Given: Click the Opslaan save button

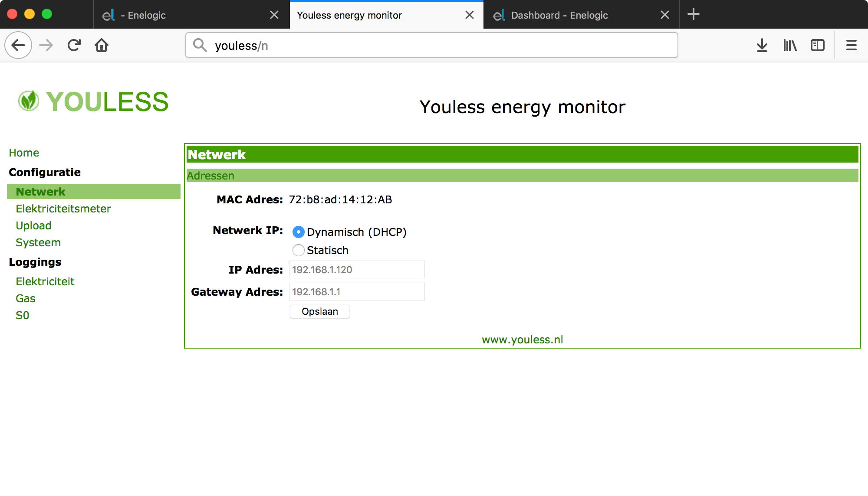Looking at the screenshot, I should tap(320, 311).
